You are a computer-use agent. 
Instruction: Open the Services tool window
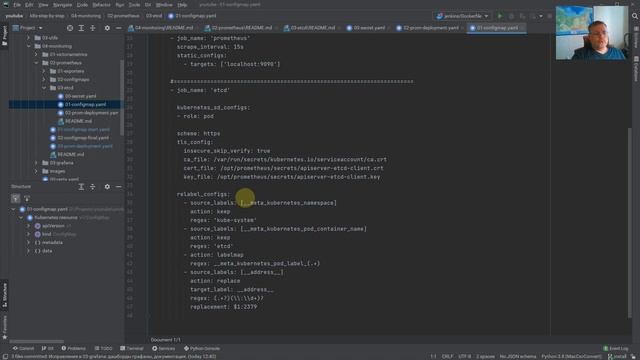point(163,349)
